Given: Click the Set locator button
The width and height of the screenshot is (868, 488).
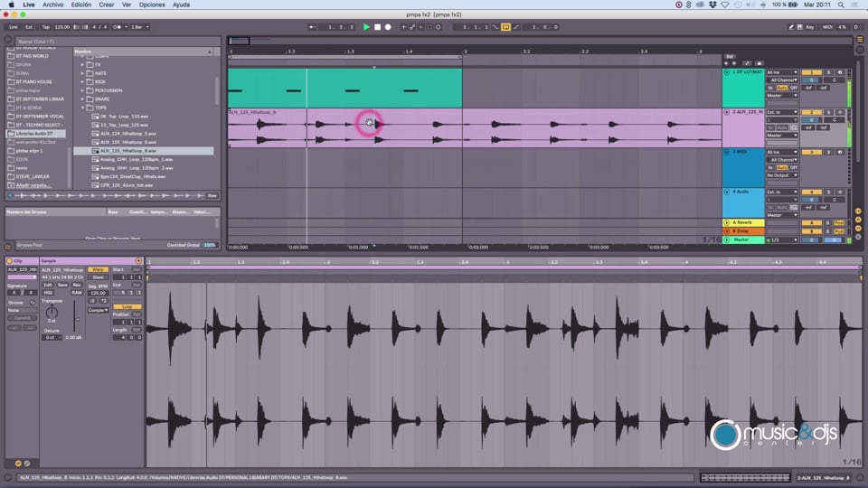Looking at the screenshot, I should (x=730, y=56).
